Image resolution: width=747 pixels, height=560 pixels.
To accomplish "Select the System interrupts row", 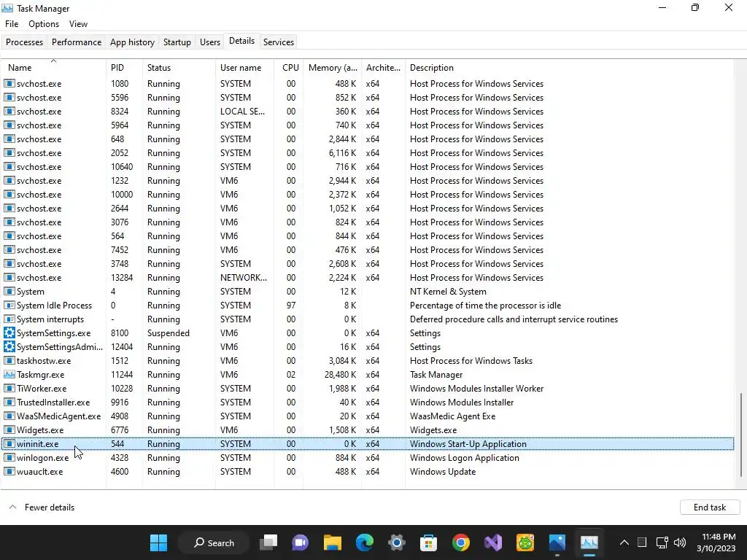I will (x=368, y=319).
